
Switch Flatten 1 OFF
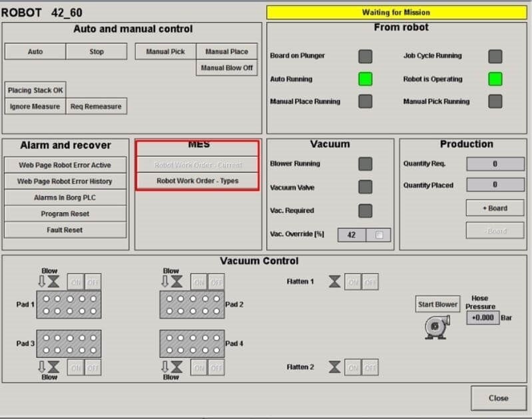coord(370,282)
